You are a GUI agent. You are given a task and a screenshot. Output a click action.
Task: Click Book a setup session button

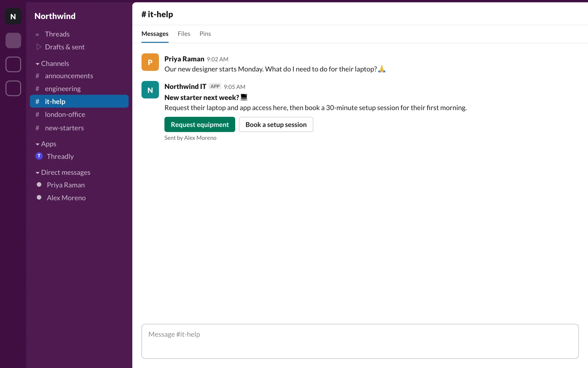[x=276, y=125]
